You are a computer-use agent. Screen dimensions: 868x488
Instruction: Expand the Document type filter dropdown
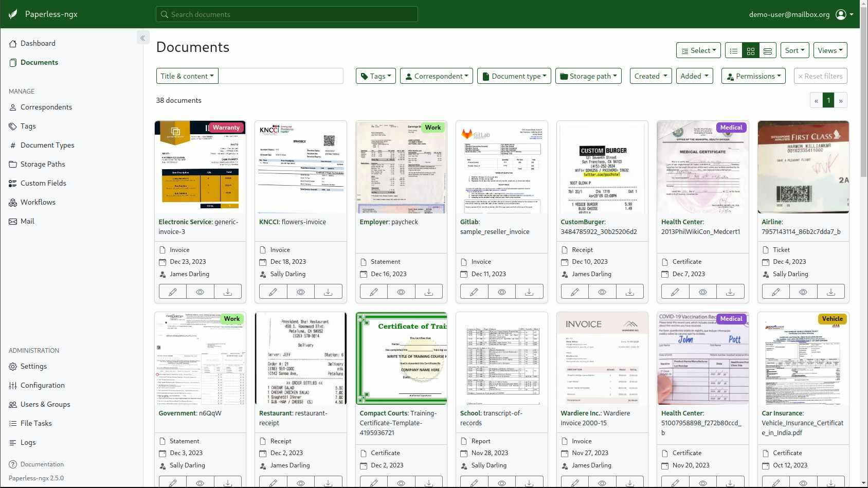[514, 76]
